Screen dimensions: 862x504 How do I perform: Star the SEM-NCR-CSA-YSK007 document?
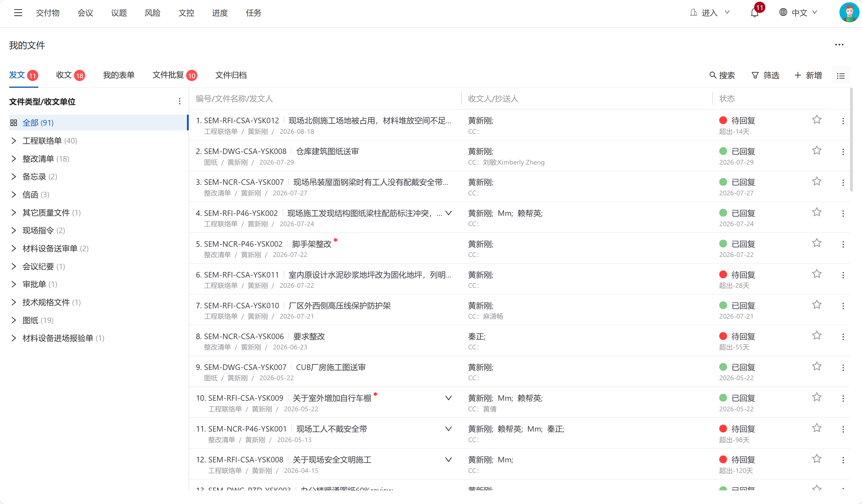coord(817,181)
